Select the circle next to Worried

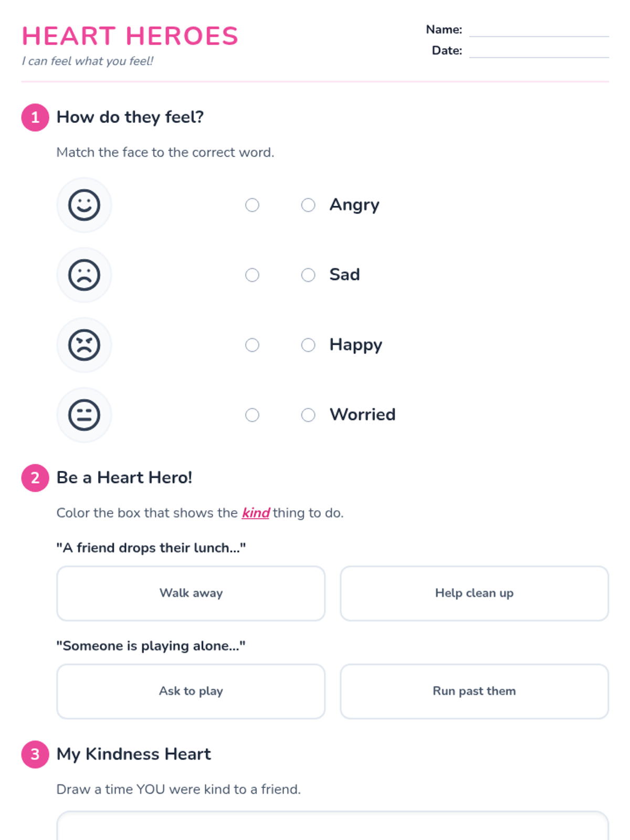point(308,415)
